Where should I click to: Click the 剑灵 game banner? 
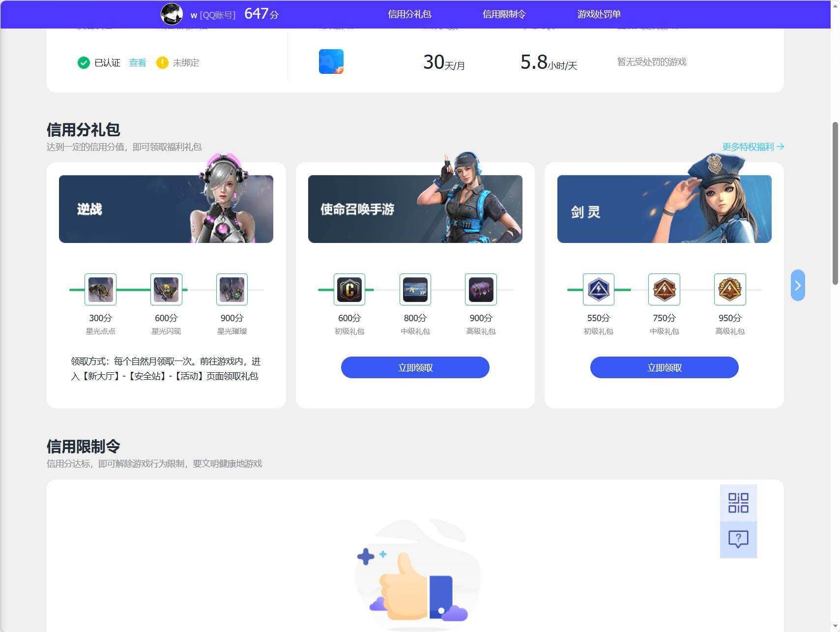[x=665, y=209]
